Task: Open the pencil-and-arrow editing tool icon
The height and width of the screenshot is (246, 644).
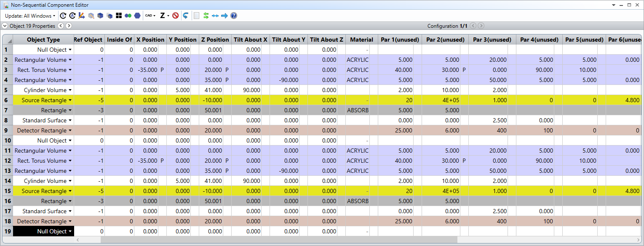Action: [82, 16]
